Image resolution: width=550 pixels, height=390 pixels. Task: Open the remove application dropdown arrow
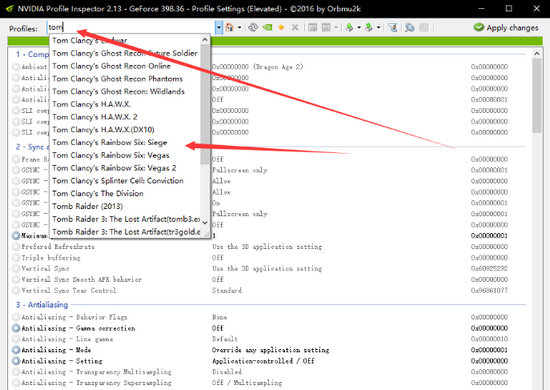[x=336, y=27]
